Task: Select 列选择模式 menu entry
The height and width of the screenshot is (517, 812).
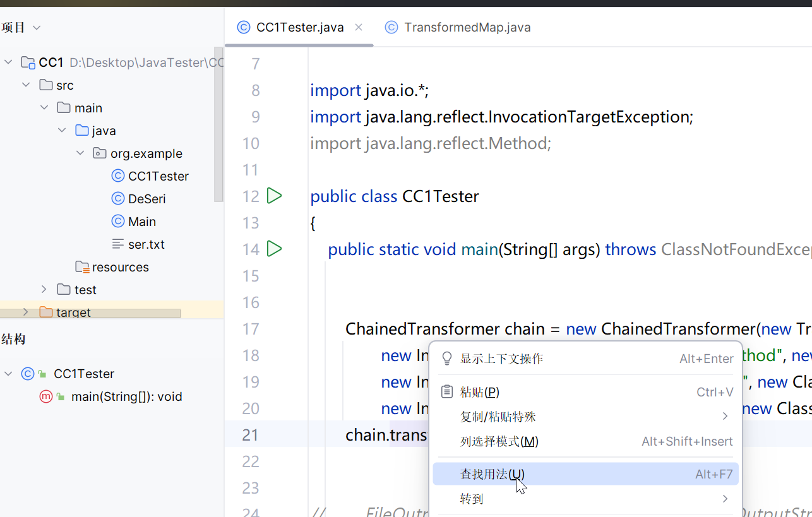Action: coord(499,441)
